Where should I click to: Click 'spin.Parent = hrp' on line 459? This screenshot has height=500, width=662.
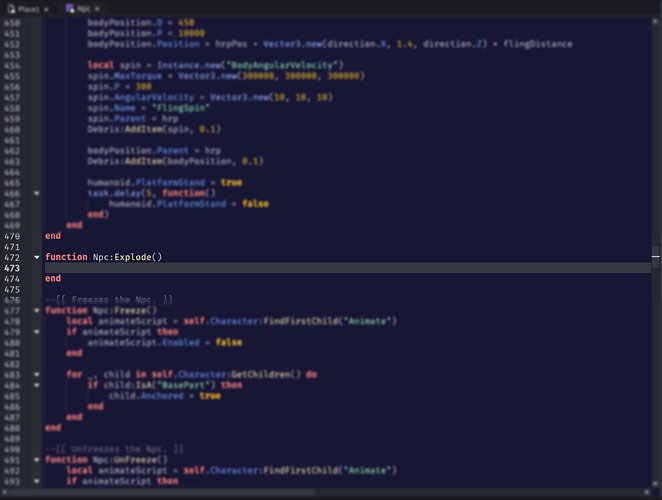pyautogui.click(x=133, y=118)
